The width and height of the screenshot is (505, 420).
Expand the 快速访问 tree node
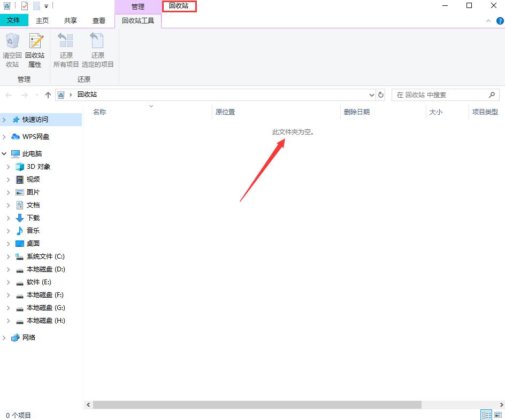(4, 120)
